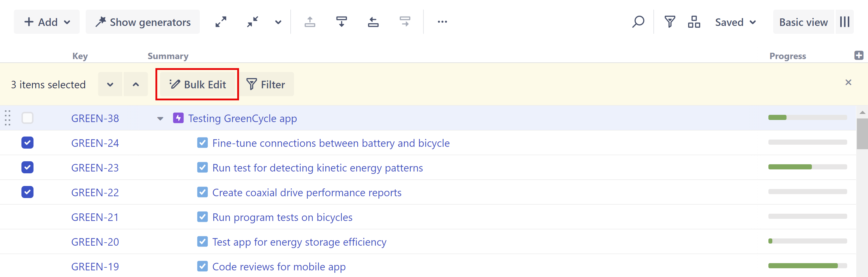This screenshot has width=868, height=277.
Task: Click the collapse all icon
Action: tap(252, 22)
